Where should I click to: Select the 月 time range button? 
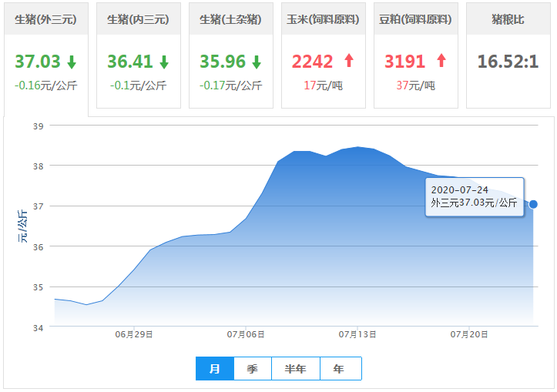pyautogui.click(x=215, y=369)
